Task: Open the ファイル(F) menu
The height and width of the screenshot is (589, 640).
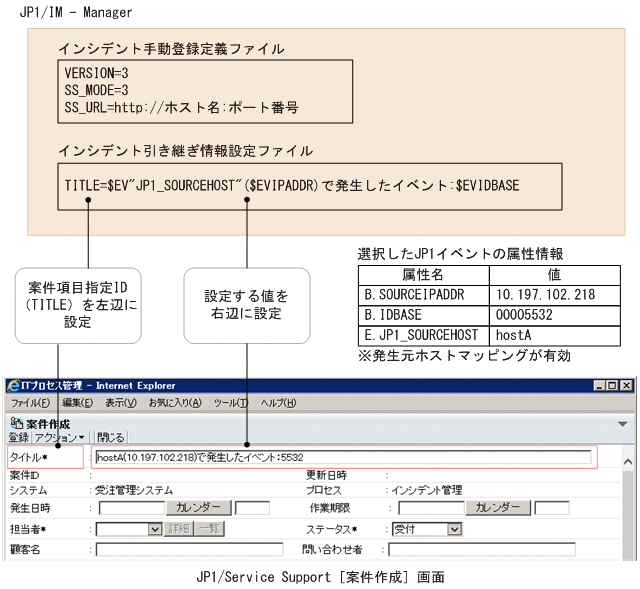Action: pyautogui.click(x=30, y=403)
